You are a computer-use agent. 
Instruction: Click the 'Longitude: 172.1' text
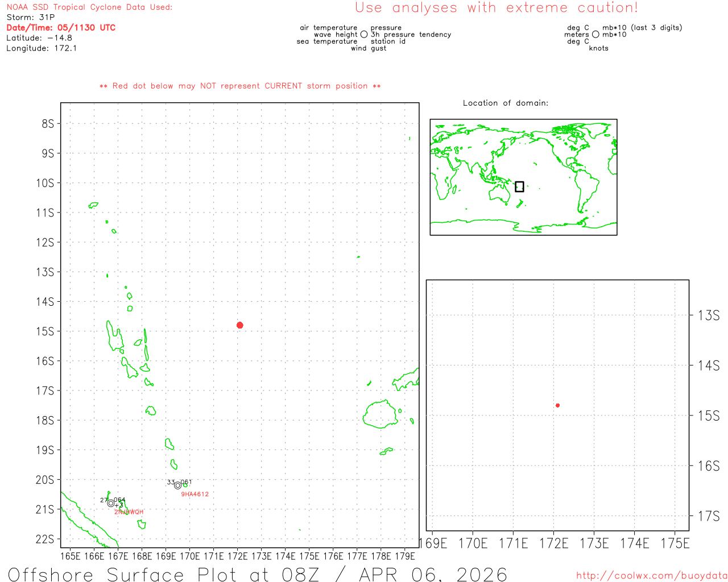[42, 48]
